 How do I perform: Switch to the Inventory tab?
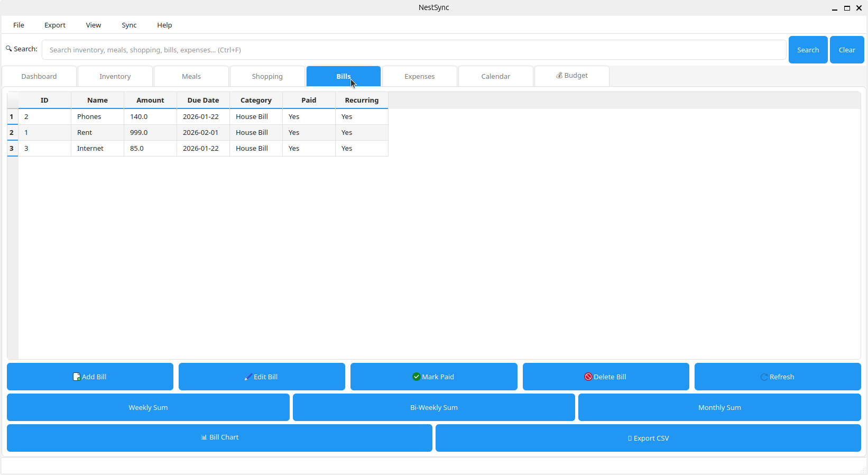click(x=115, y=76)
